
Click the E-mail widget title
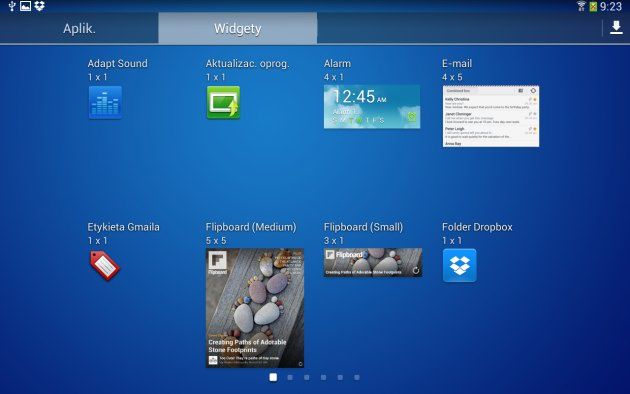(457, 63)
